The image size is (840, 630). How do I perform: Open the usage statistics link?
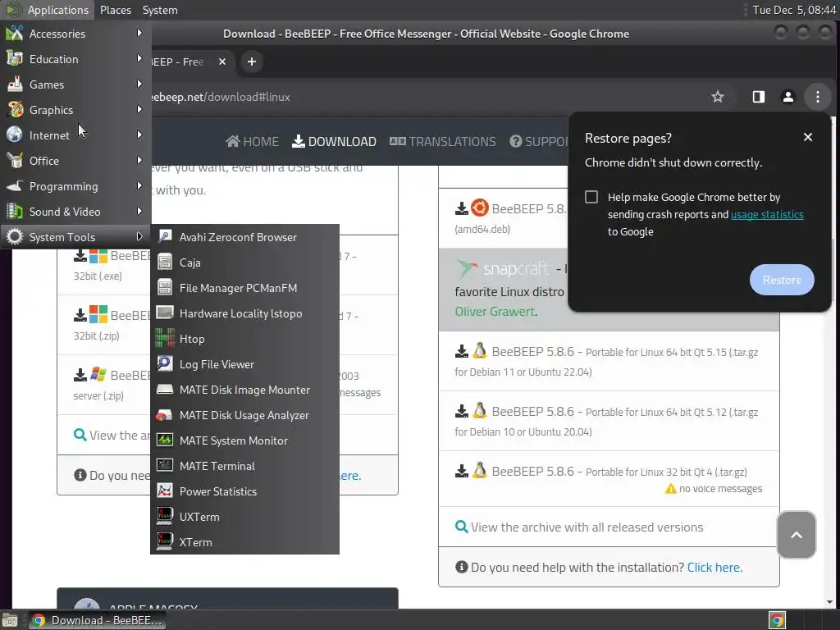[x=767, y=214]
